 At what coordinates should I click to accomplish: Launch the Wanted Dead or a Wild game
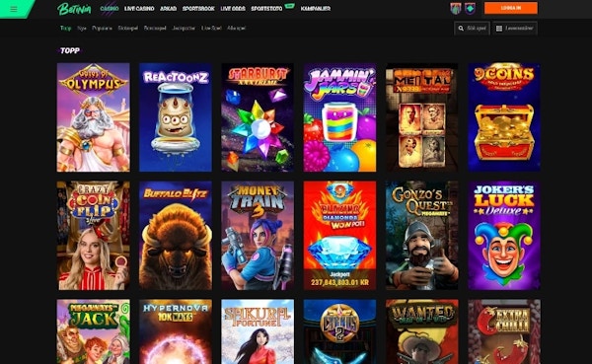tap(422, 331)
